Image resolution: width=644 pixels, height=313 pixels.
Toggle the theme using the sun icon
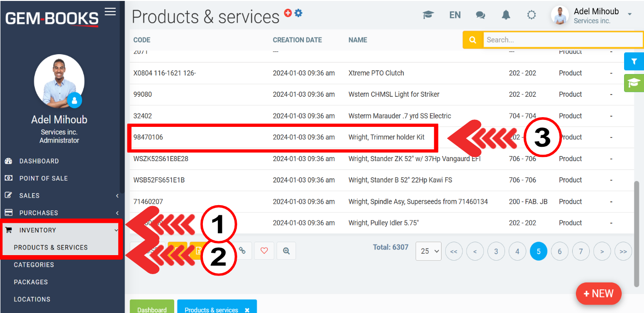coord(531,15)
